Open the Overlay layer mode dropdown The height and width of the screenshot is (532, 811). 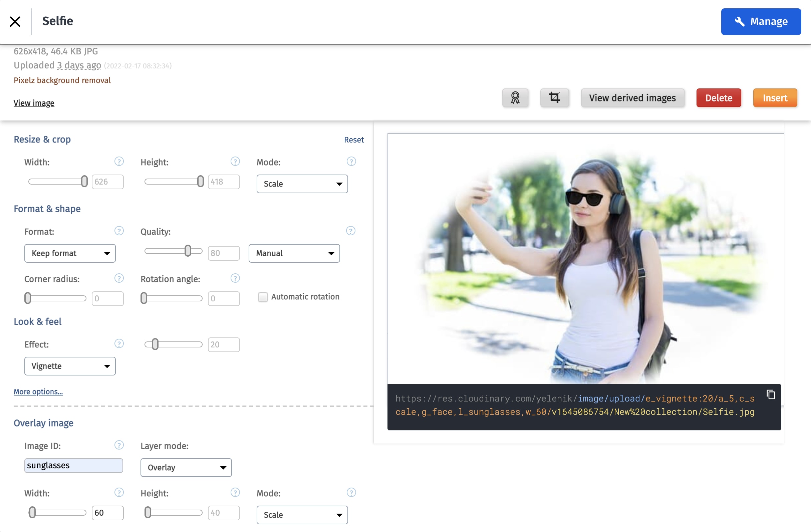186,467
